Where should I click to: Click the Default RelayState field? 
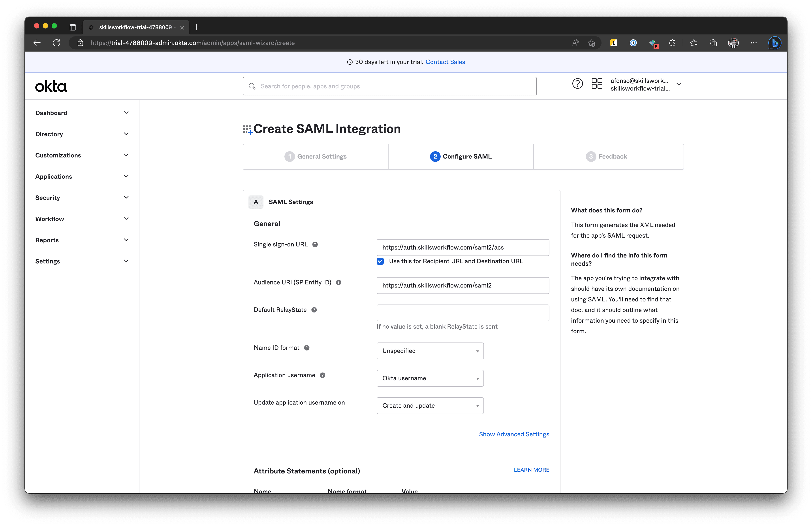[463, 313]
